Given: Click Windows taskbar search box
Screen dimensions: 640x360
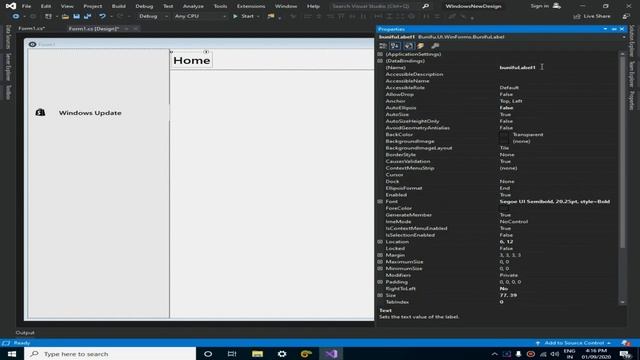Looking at the screenshot, I should click(x=110, y=353).
